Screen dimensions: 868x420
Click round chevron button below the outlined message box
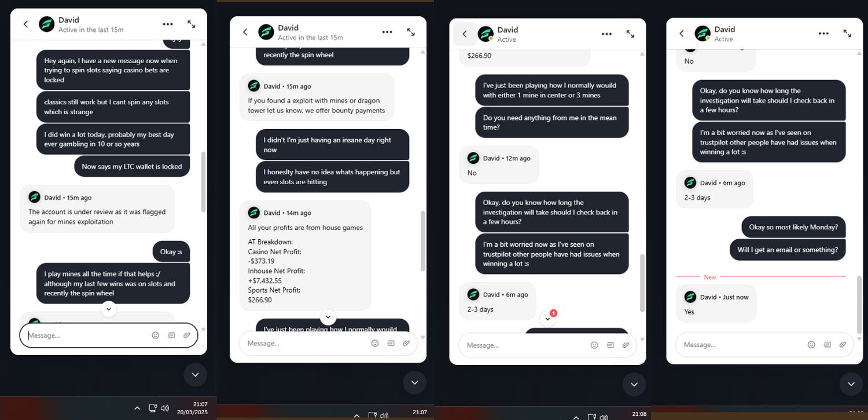coord(195,375)
